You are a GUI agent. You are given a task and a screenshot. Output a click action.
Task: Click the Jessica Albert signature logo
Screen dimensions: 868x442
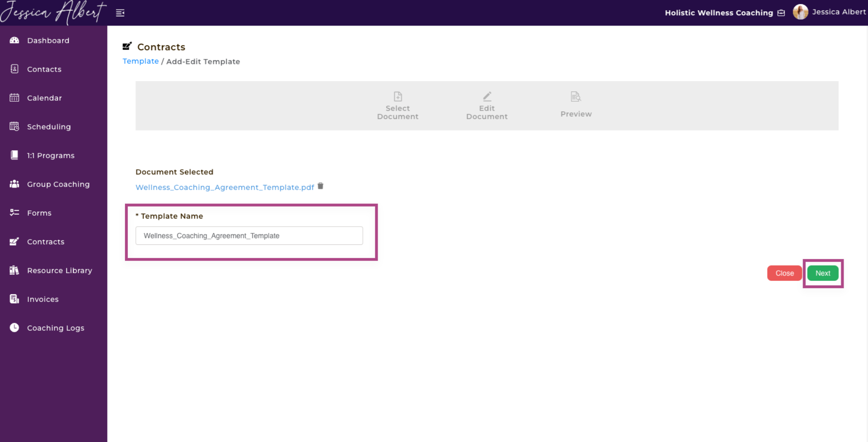pyautogui.click(x=53, y=12)
